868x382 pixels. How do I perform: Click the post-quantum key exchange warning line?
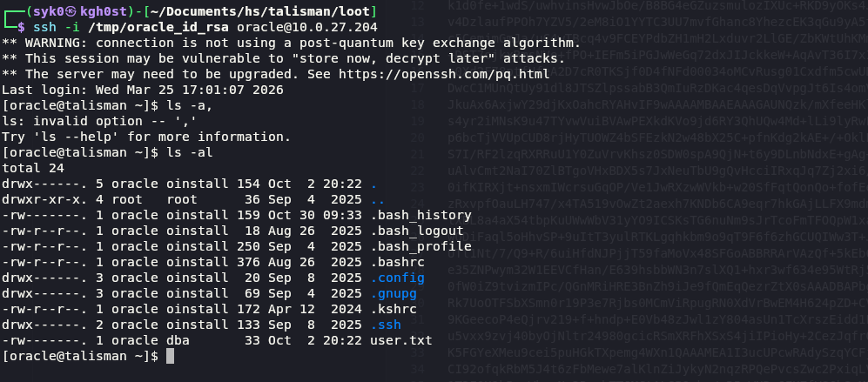291,43
